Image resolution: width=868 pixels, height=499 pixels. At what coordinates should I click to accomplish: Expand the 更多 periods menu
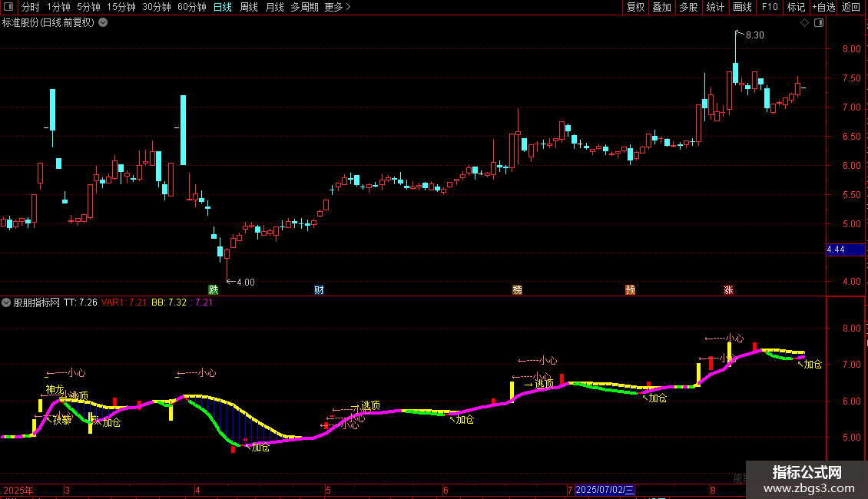pos(337,7)
